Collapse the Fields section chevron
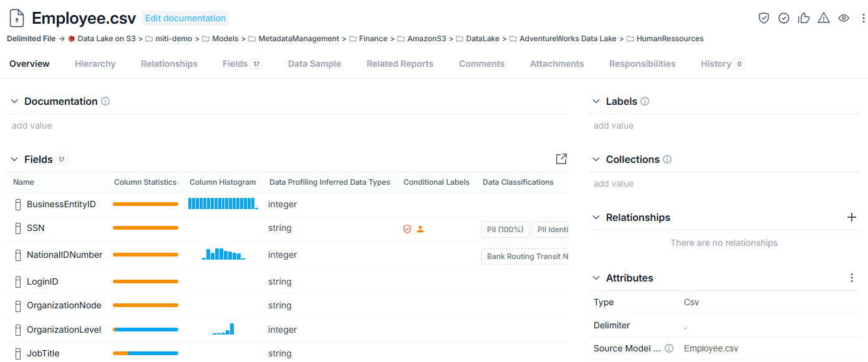The width and height of the screenshot is (868, 362). [x=14, y=159]
